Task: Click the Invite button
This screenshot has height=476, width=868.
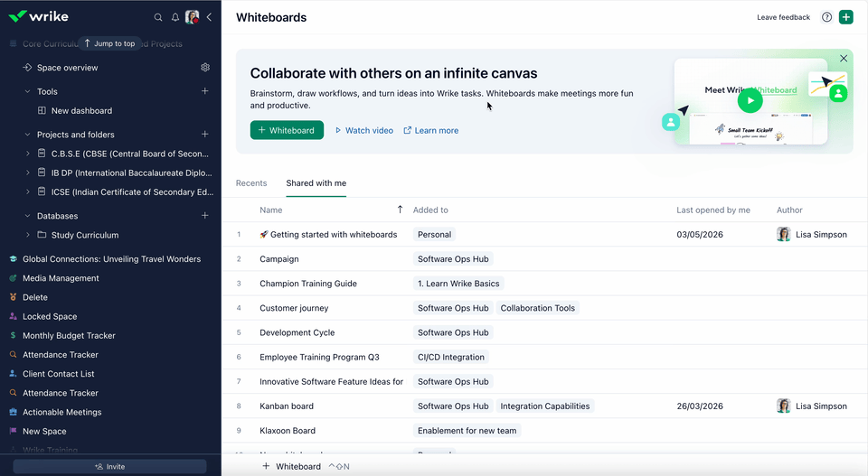Action: [109, 467]
